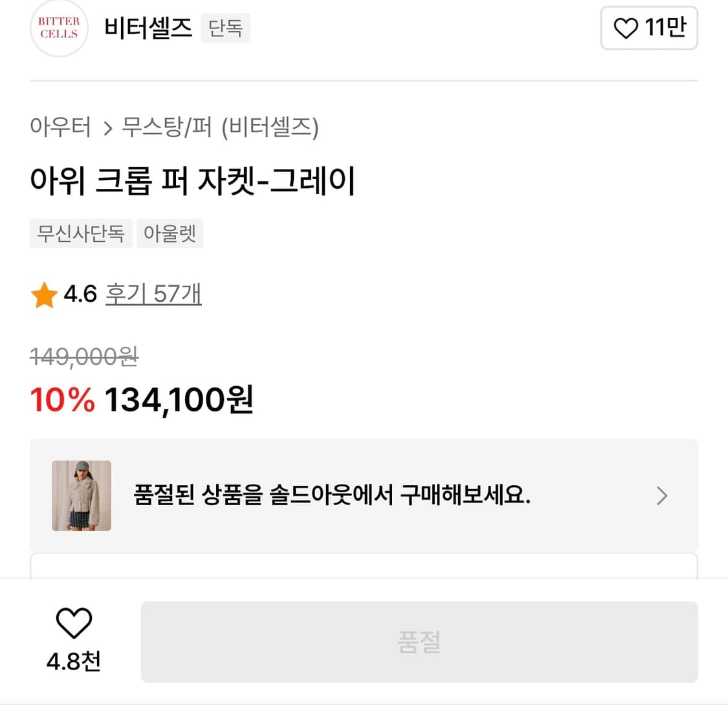Open the 솔드아웃 purchase suggestion banner

point(364,495)
